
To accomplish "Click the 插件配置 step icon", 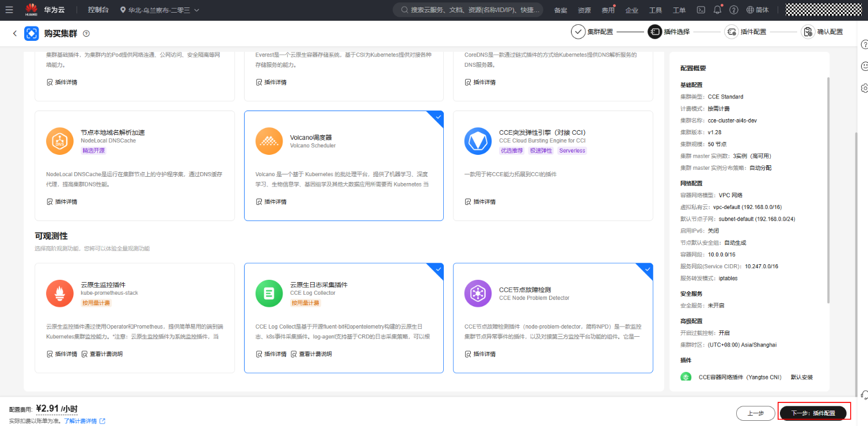I will (x=731, y=32).
